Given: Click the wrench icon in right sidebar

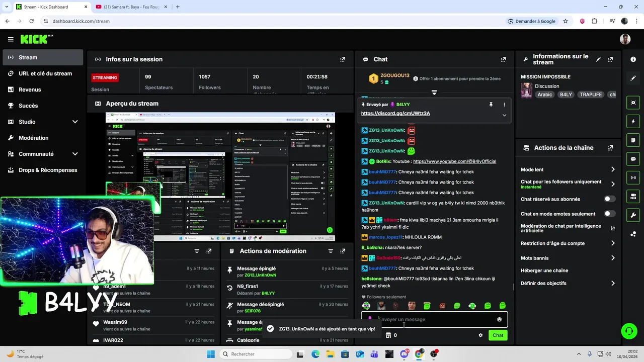Looking at the screenshot, I should click(633, 215).
